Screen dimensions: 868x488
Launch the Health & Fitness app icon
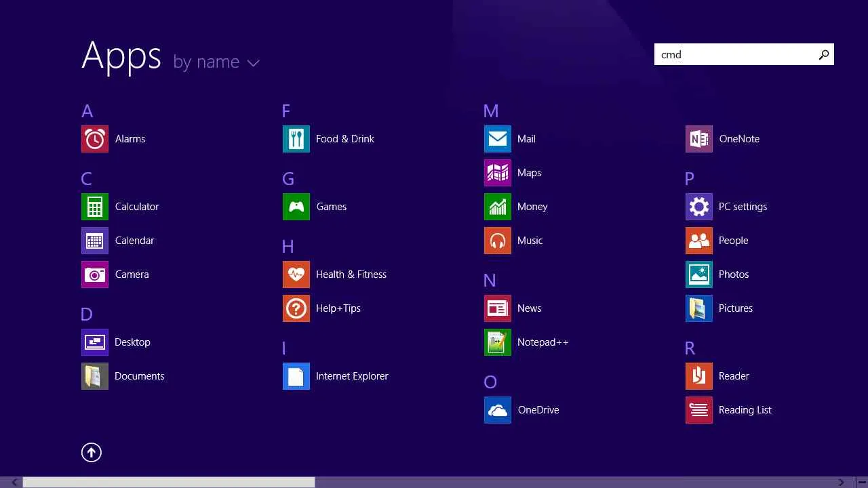[x=296, y=274]
